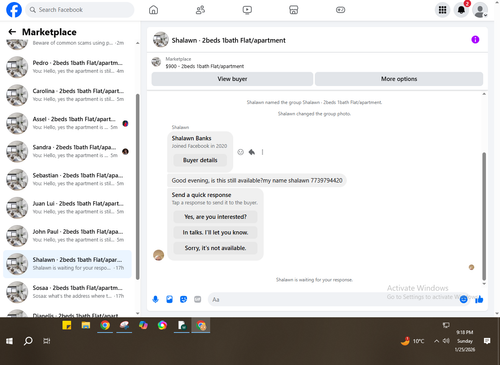Open Task View on taskbar
This screenshot has width=500, height=365.
pos(46,341)
